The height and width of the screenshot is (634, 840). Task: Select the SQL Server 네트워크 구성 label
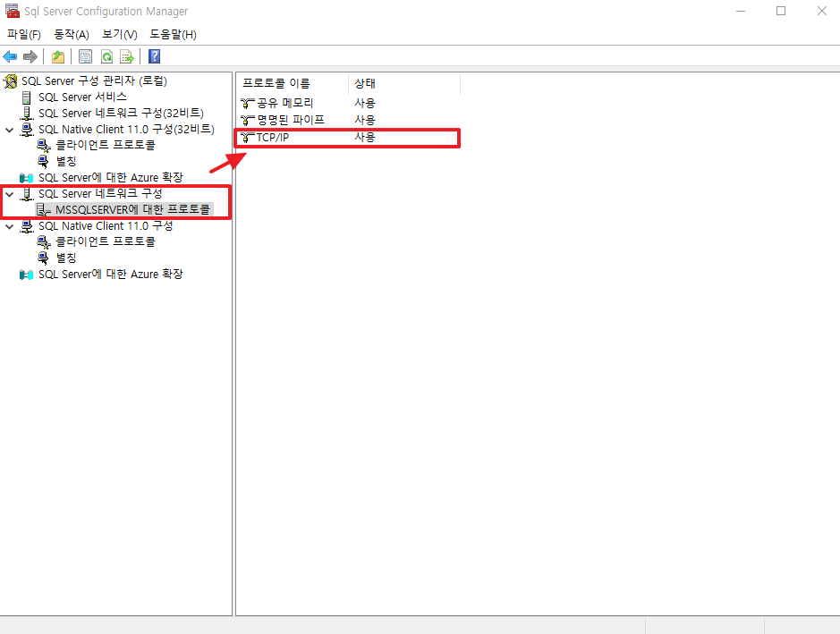pyautogui.click(x=100, y=194)
